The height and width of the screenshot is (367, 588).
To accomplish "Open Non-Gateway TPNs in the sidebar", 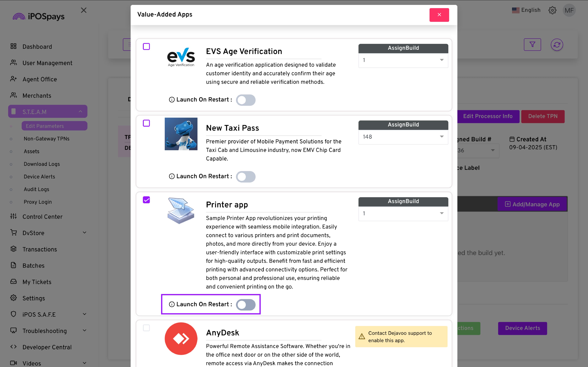I will pos(46,139).
